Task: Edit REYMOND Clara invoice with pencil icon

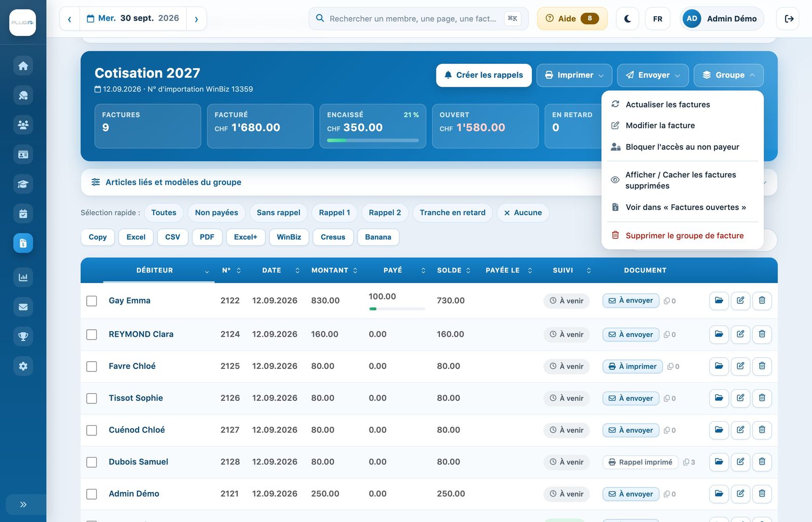Action: tap(740, 334)
